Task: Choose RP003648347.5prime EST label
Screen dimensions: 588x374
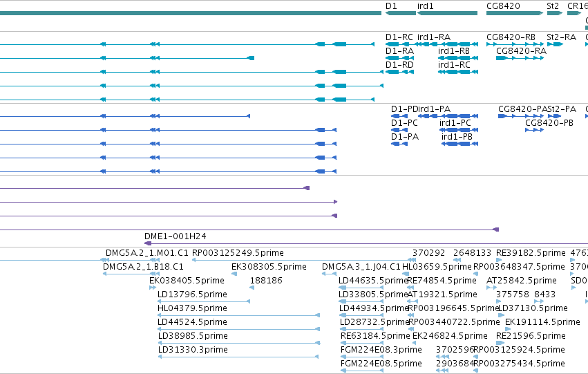Action: point(519,267)
